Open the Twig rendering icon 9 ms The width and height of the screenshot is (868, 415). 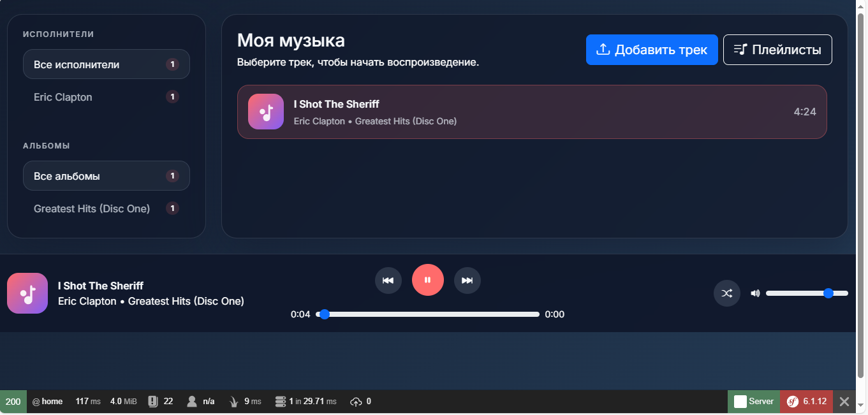(246, 402)
